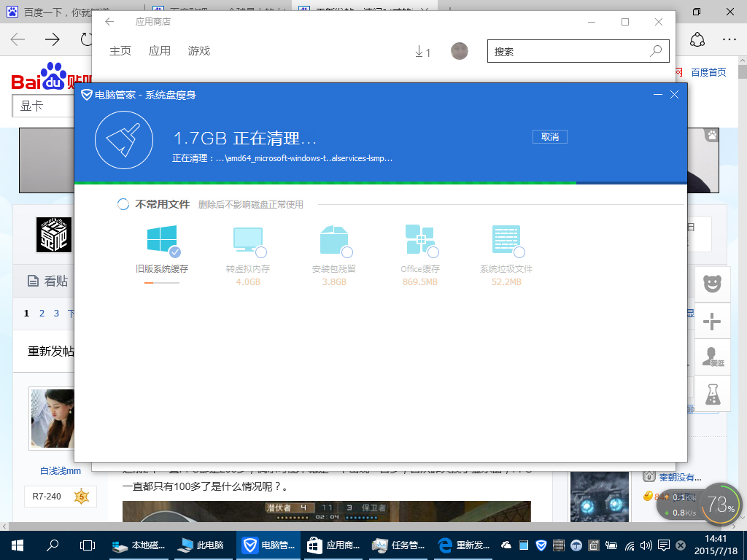Viewport: 747px width, 560px height.
Task: Click the flask lab sidebar icon
Action: coord(712,394)
